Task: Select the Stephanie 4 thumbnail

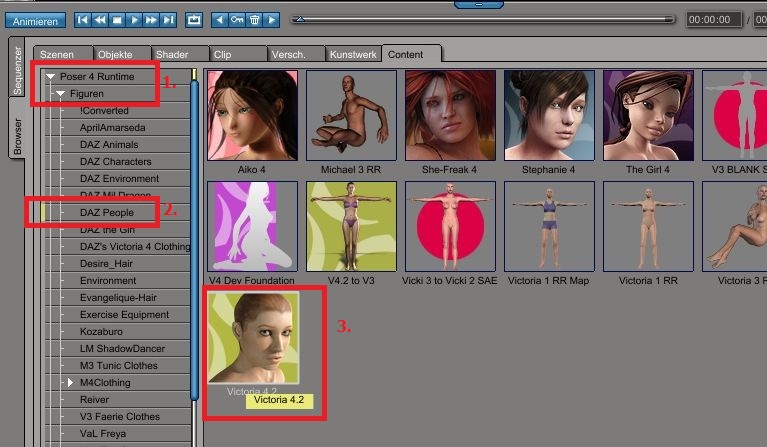Action: 549,115
